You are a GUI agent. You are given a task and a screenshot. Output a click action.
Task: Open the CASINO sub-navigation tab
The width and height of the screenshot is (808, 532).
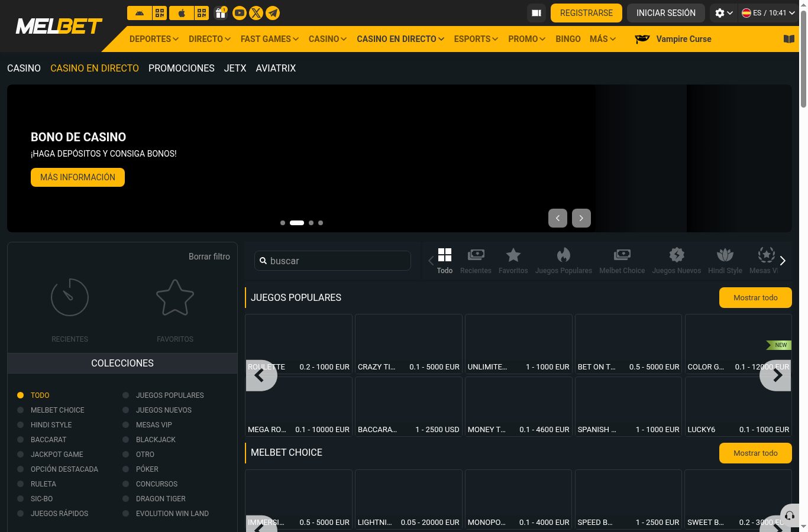[24, 69]
